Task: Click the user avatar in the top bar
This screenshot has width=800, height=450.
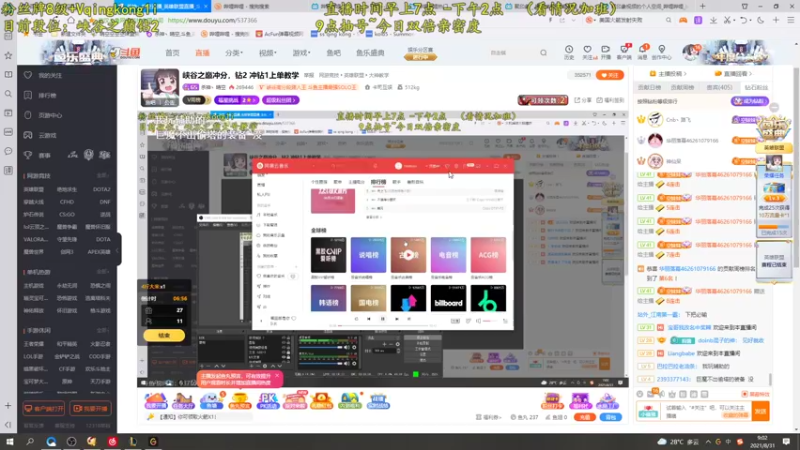Action: [691, 52]
